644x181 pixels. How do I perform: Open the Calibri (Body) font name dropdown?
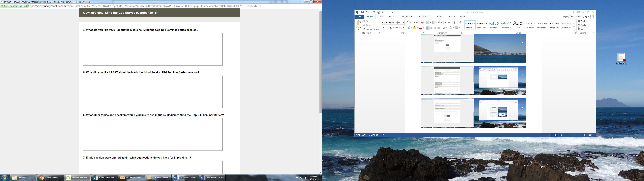(x=396, y=22)
